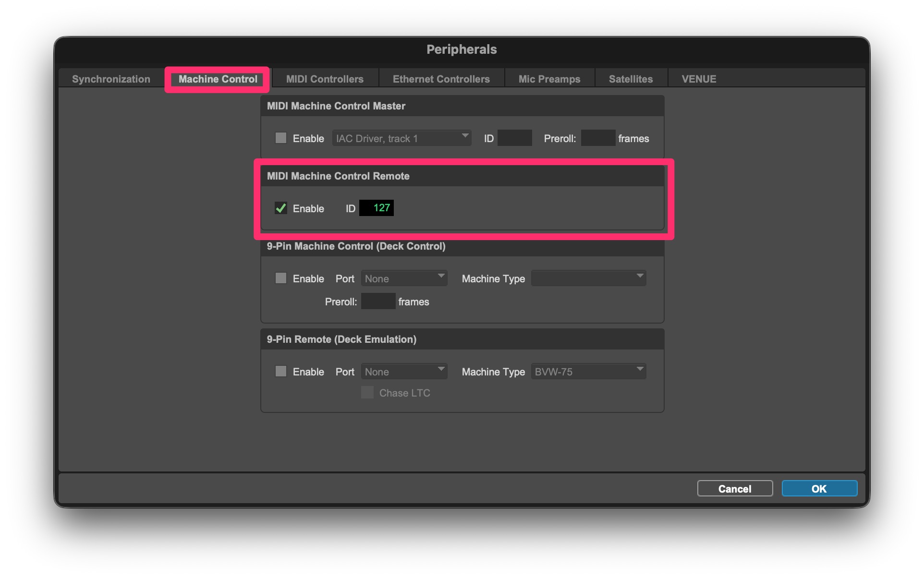This screenshot has height=579, width=924.
Task: Open Deck Control Port dropdown
Action: click(404, 278)
